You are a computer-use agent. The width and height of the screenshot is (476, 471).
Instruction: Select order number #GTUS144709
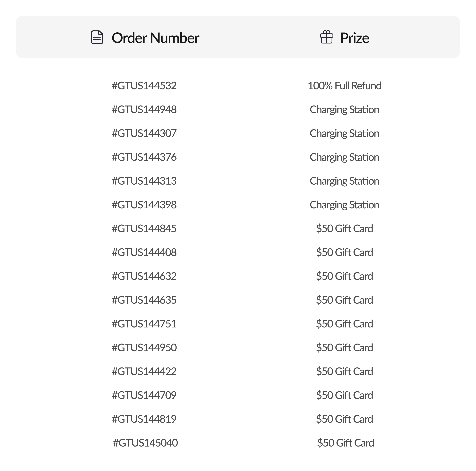[x=144, y=395]
